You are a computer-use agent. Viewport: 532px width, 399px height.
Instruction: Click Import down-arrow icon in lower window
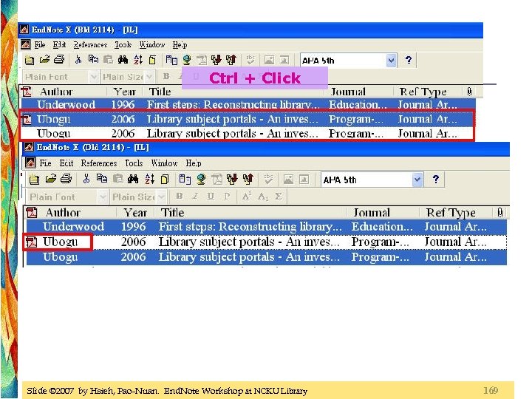(x=233, y=179)
